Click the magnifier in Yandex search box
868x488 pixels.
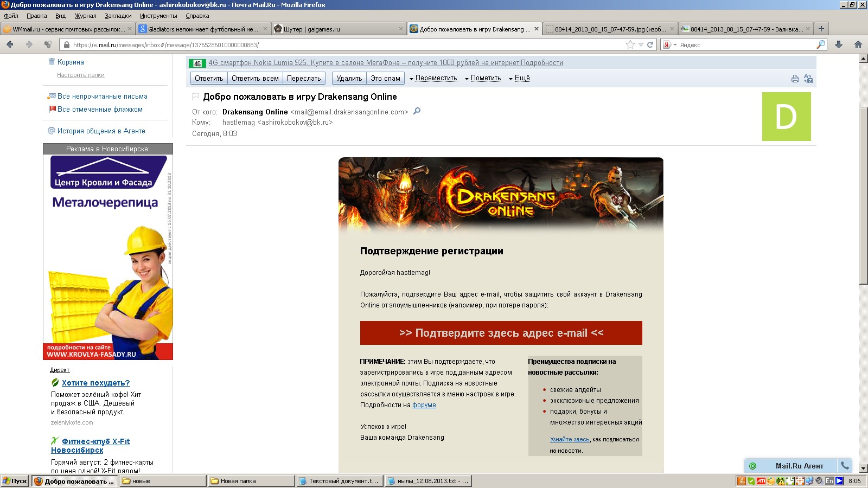[821, 44]
